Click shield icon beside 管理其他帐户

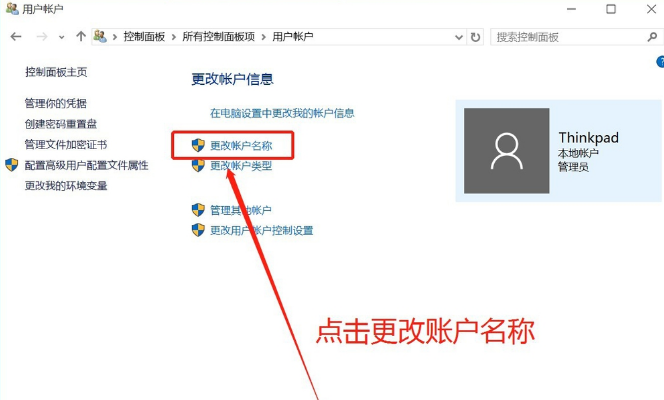point(198,210)
